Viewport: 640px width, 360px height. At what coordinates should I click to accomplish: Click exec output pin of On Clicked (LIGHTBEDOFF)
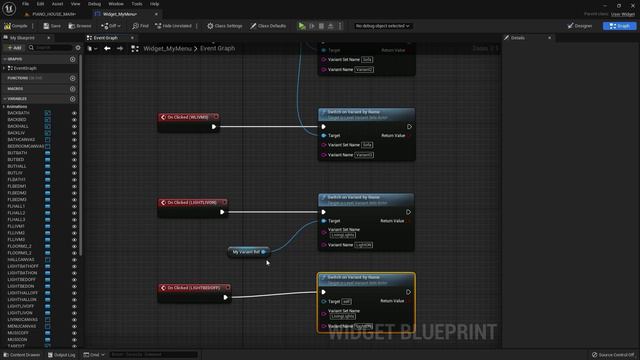(x=225, y=297)
